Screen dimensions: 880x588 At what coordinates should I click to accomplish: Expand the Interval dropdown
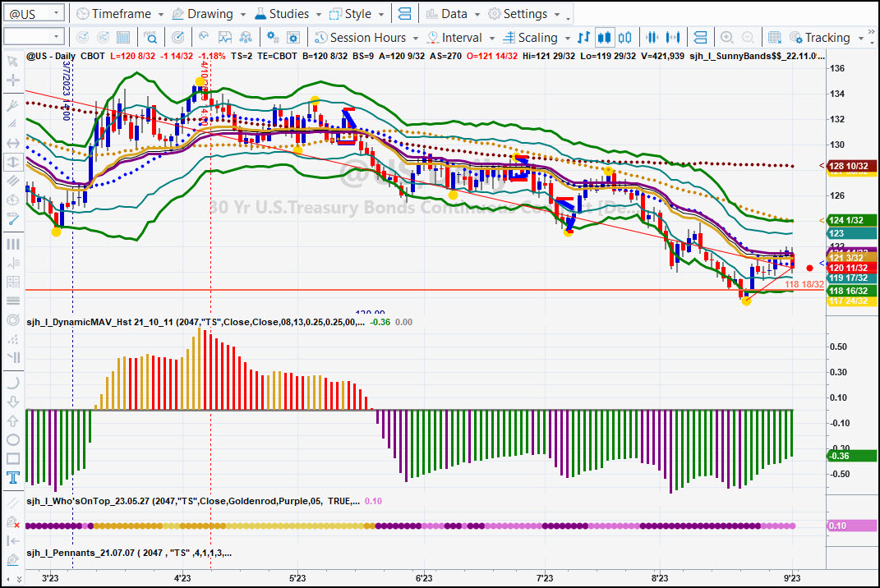click(x=491, y=38)
